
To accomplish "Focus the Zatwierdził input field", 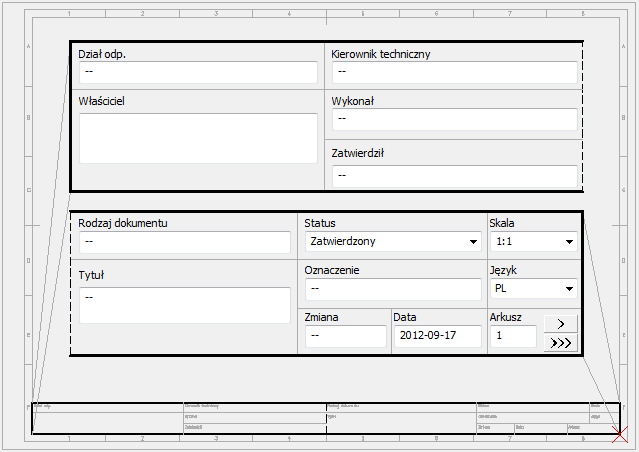I will (x=455, y=176).
